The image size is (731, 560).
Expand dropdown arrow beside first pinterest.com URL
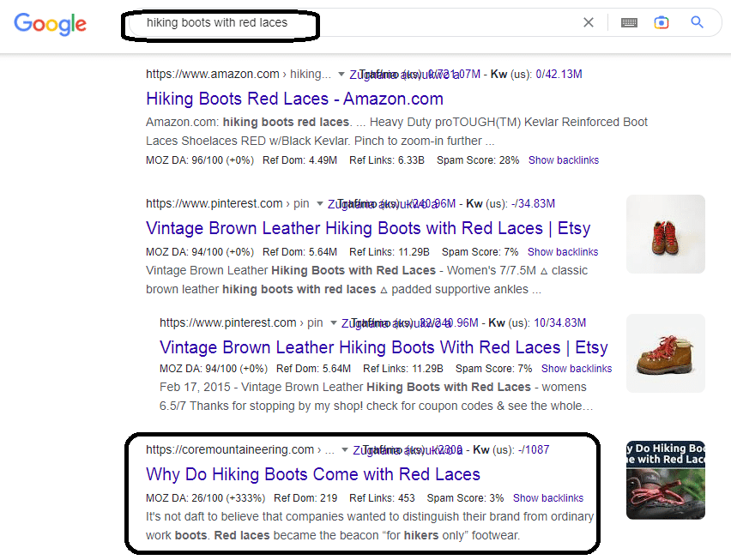click(320, 203)
